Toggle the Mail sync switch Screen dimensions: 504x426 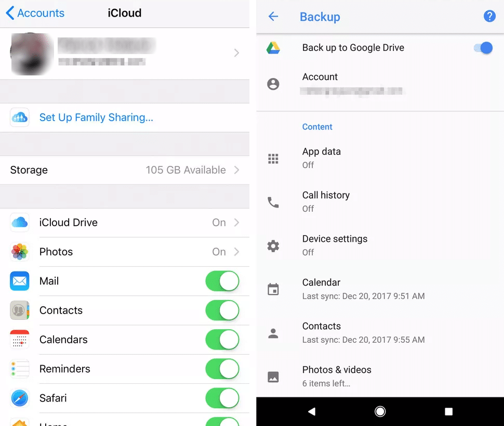coord(222,281)
